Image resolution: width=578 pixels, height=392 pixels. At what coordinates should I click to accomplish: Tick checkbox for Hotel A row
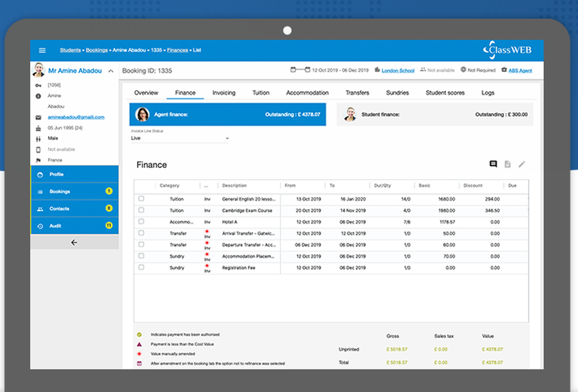141,222
